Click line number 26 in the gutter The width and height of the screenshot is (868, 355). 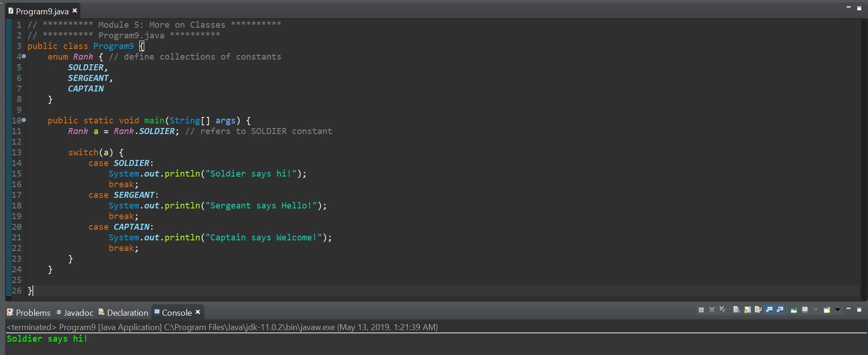click(x=17, y=291)
